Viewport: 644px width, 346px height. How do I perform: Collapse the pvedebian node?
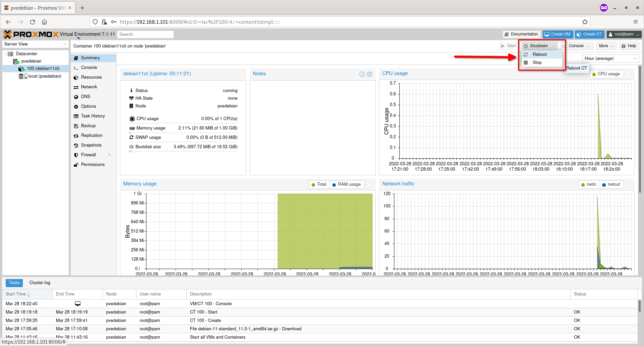pos(10,61)
